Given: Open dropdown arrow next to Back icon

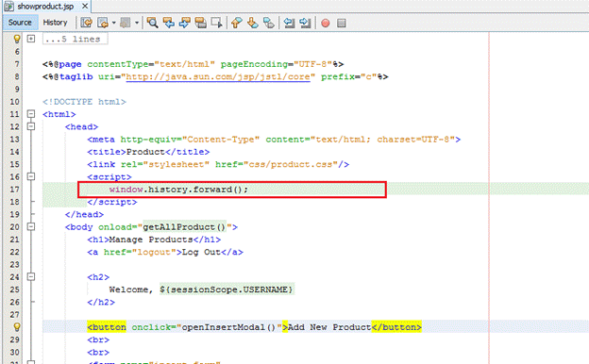Looking at the screenshot, I should click(113, 23).
